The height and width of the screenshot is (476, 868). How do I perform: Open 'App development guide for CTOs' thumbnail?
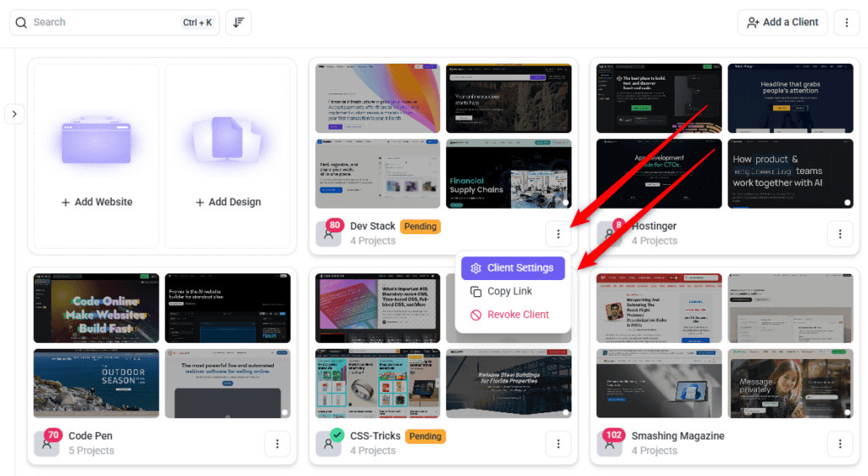coord(659,174)
